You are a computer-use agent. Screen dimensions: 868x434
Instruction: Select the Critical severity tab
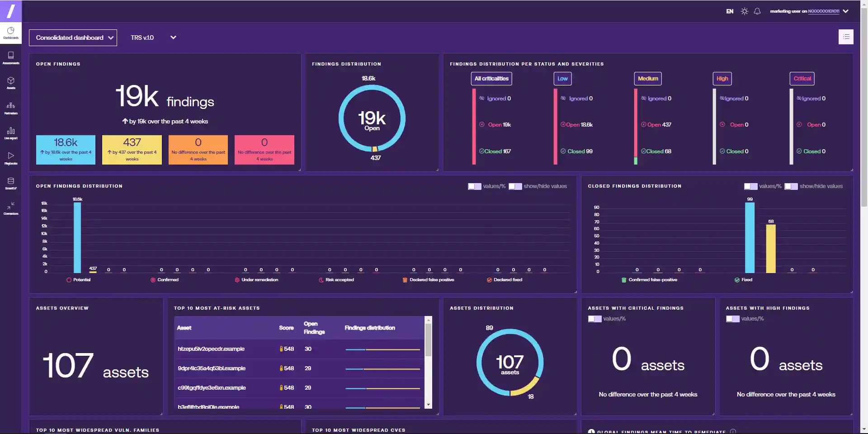coord(802,79)
